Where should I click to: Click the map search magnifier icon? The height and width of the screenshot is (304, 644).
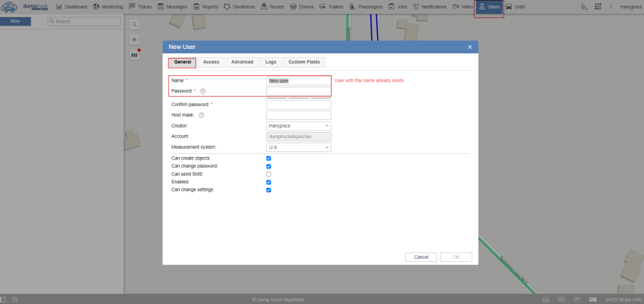(134, 24)
